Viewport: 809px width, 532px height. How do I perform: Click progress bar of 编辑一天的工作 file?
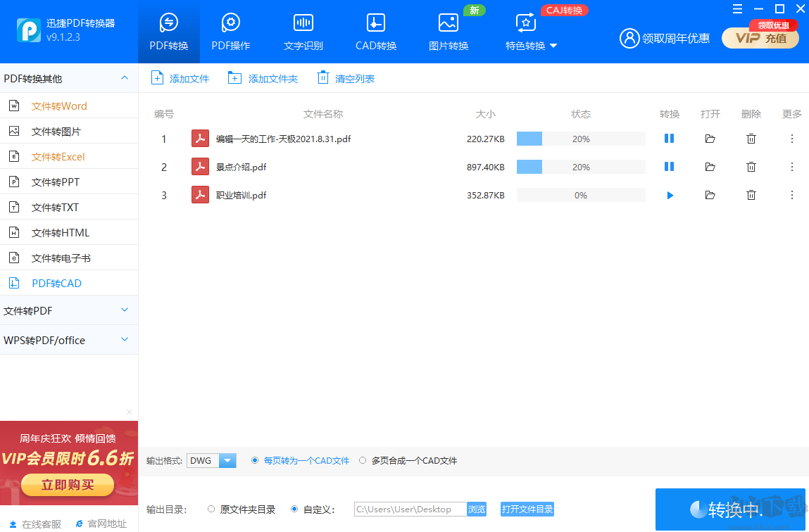coord(581,139)
